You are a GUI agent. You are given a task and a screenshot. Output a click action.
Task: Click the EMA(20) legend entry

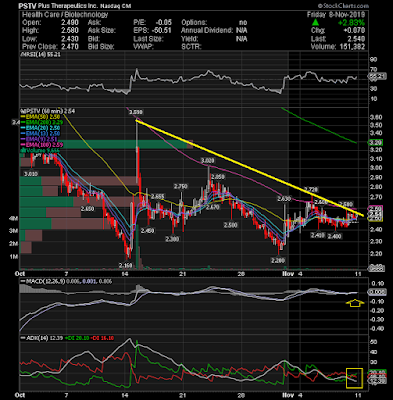click(x=40, y=128)
